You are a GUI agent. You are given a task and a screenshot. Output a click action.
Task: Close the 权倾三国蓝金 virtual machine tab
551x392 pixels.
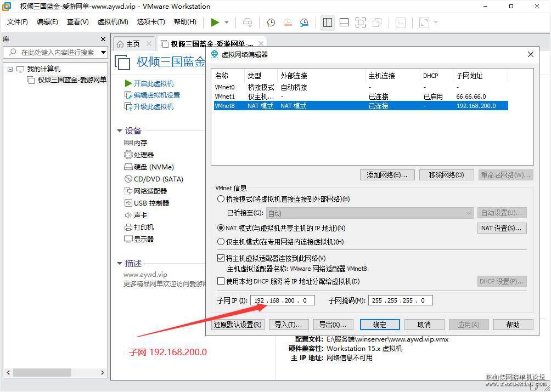click(x=261, y=43)
